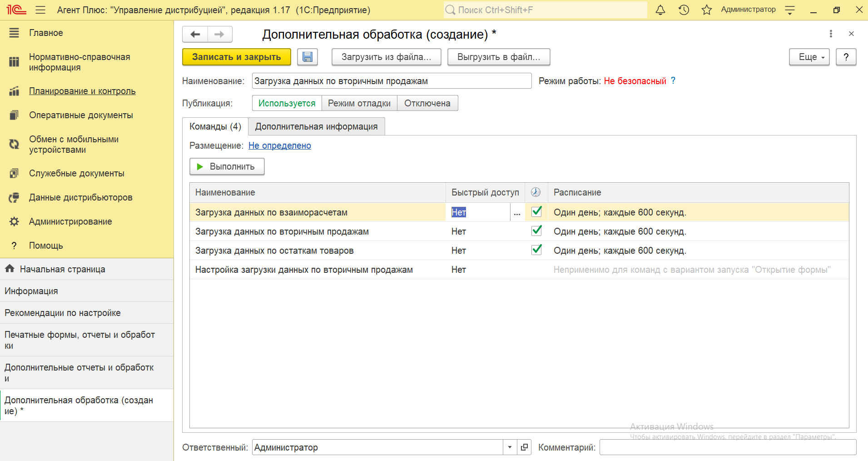Click the Помощь question icon
Viewport: 868px width, 461px height.
(14, 246)
